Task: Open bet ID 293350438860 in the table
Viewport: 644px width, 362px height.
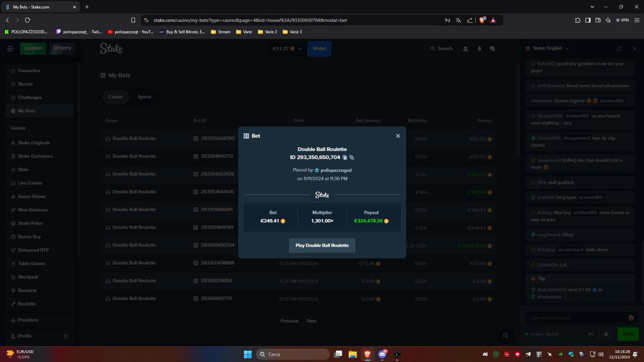Action: (x=214, y=263)
